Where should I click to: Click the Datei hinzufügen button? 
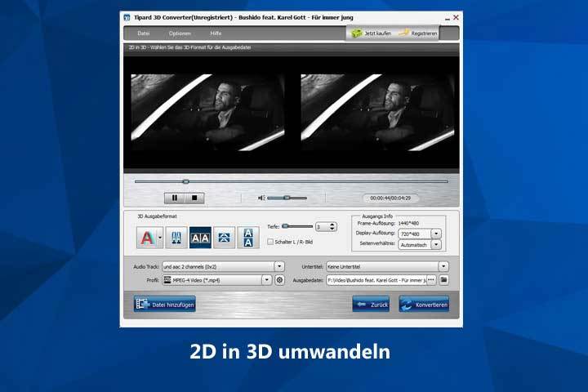(164, 305)
